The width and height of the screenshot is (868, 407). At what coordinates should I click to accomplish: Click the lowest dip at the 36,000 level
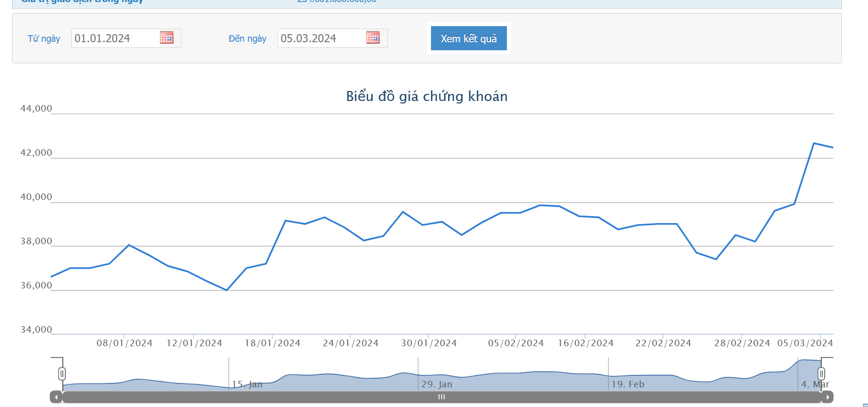point(227,290)
